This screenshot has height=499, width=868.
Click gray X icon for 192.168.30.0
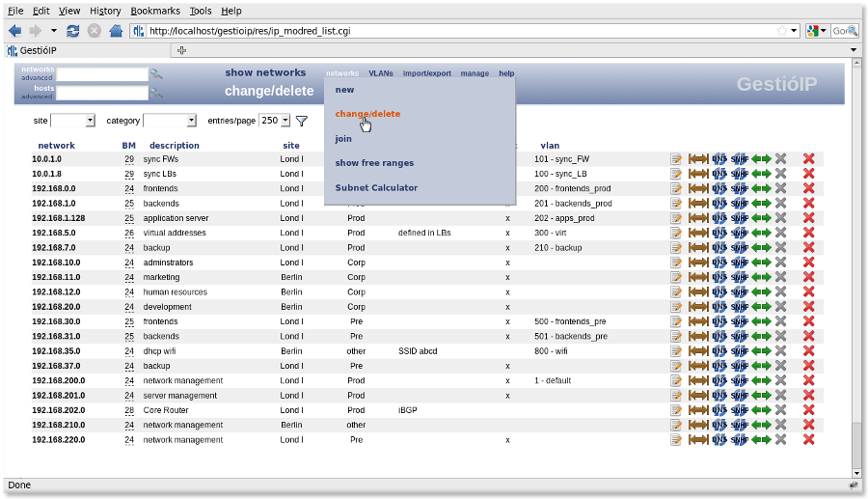pos(781,322)
